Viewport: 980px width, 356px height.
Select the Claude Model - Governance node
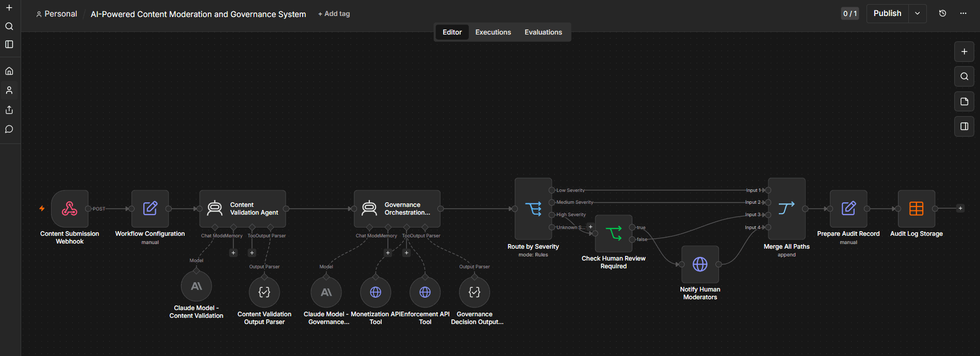(326, 292)
